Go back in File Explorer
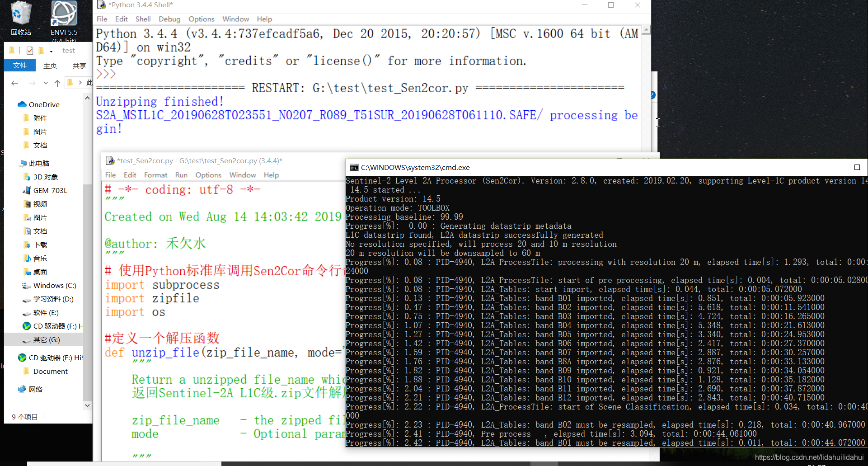 click(x=15, y=83)
